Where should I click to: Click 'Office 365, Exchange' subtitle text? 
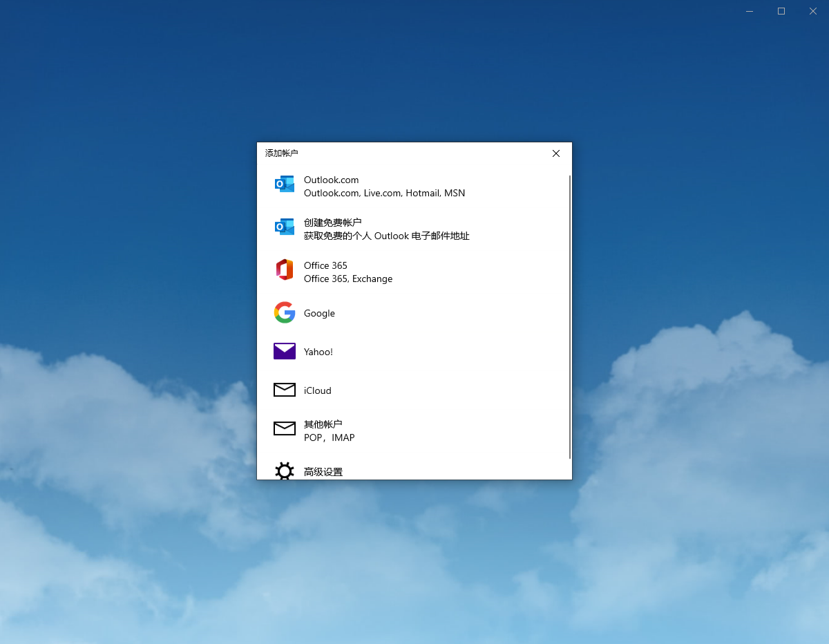click(x=348, y=278)
